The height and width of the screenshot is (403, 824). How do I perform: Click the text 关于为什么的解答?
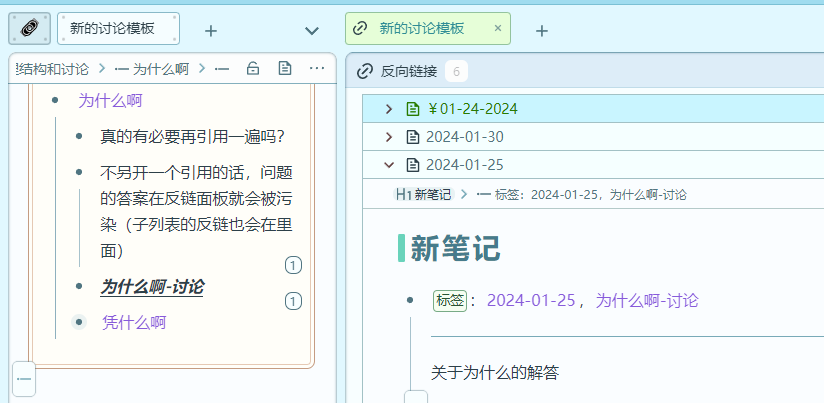tap(495, 373)
